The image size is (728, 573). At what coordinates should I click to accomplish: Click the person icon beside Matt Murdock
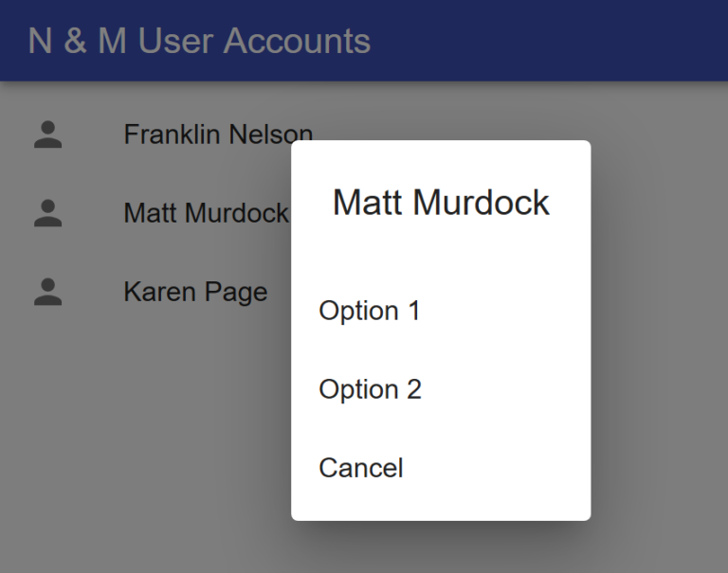click(x=47, y=213)
